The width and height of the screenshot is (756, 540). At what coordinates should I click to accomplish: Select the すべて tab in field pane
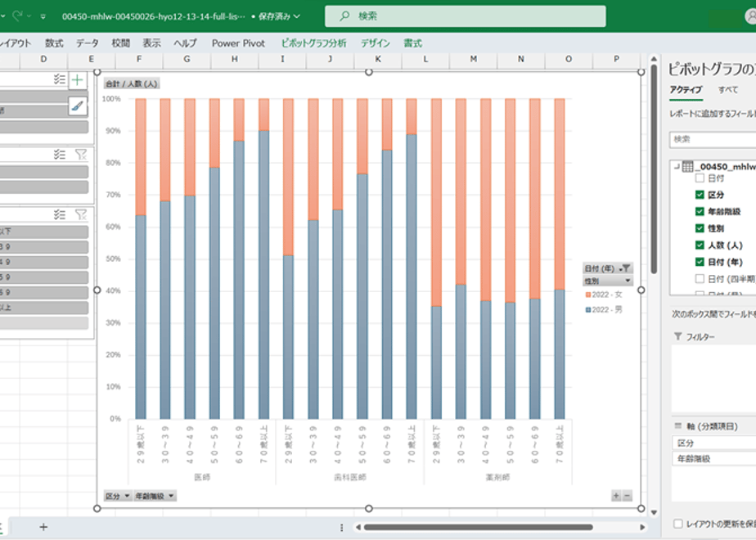[x=727, y=90]
